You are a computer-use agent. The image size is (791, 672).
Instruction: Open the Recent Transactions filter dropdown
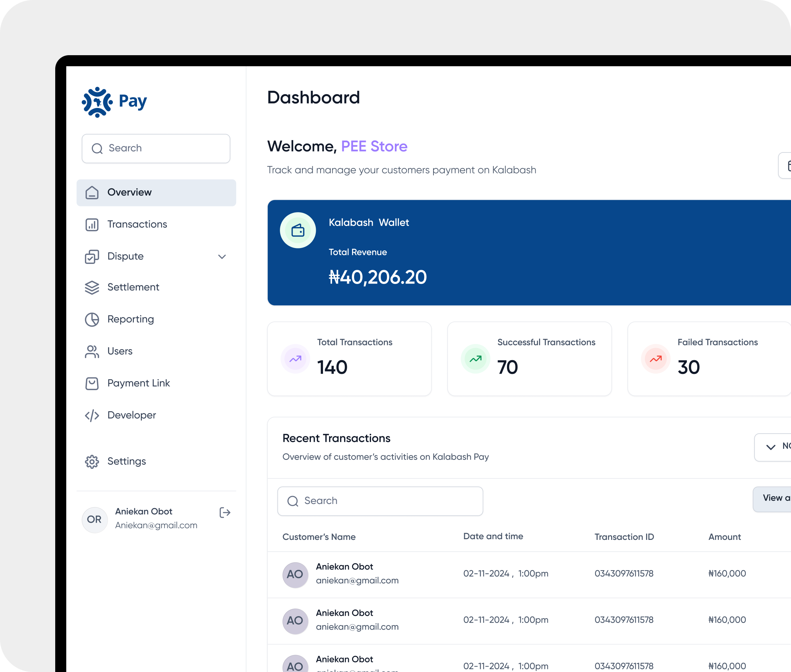click(773, 447)
